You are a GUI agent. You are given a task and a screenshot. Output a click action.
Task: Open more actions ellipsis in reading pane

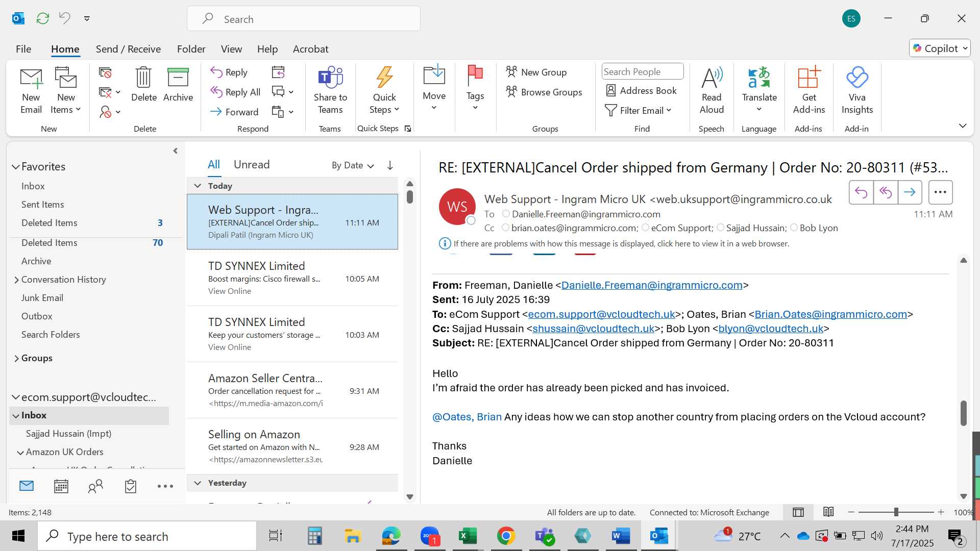[x=940, y=192]
